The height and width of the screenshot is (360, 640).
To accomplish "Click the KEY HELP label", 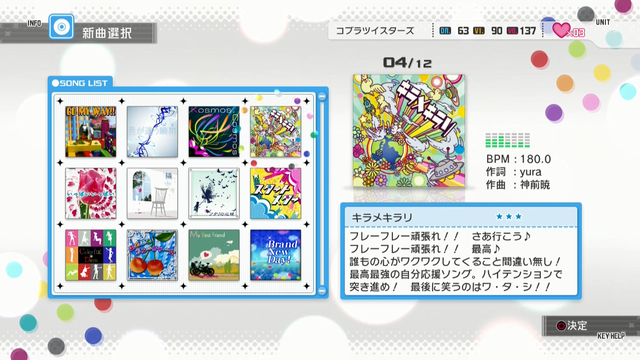I will [611, 336].
